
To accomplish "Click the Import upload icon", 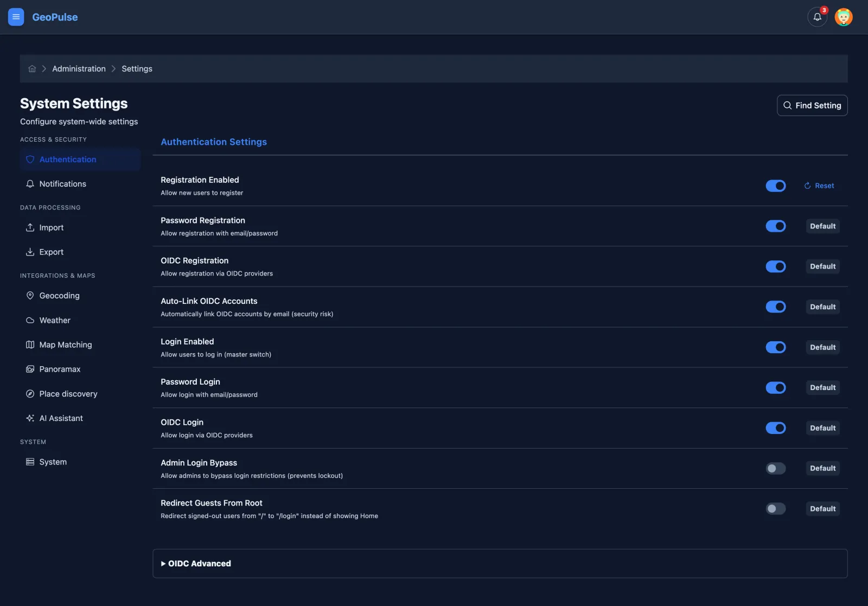I will [30, 228].
